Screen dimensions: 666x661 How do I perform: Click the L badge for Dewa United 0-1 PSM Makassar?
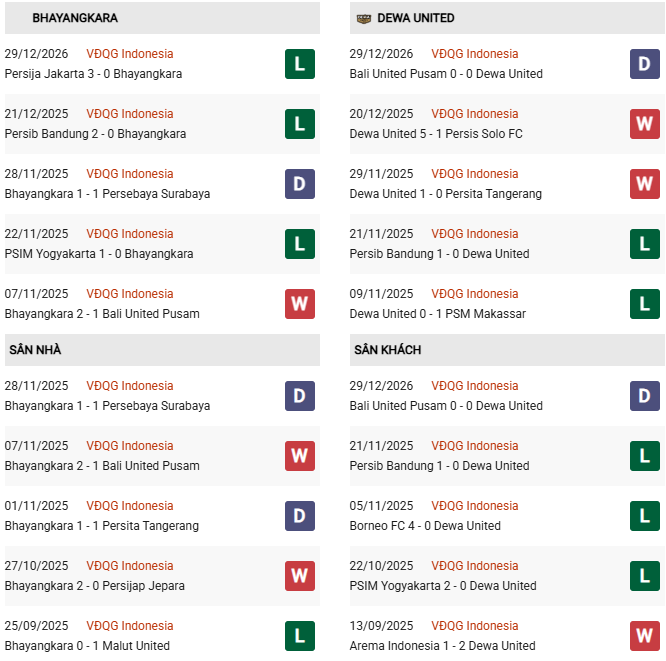(x=645, y=304)
